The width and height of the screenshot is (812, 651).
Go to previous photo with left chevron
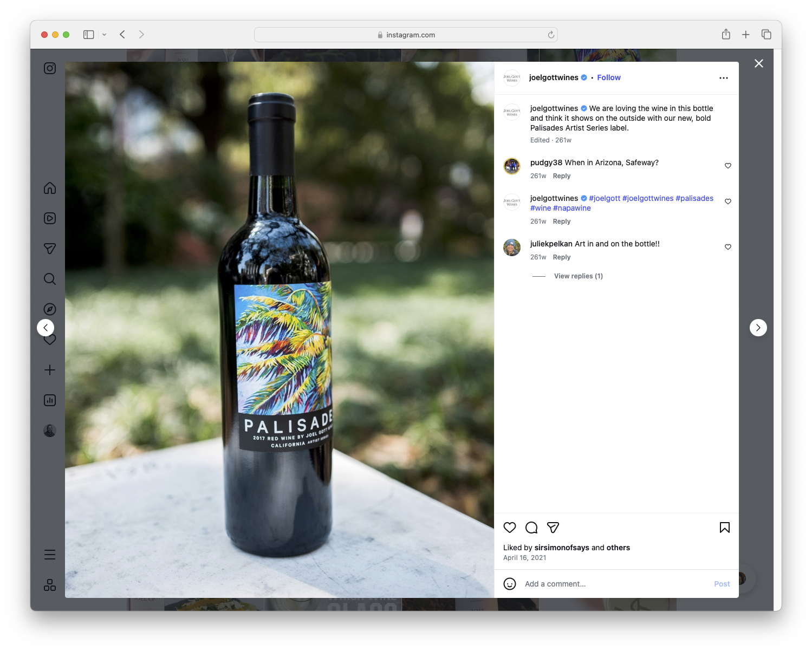pyautogui.click(x=46, y=328)
